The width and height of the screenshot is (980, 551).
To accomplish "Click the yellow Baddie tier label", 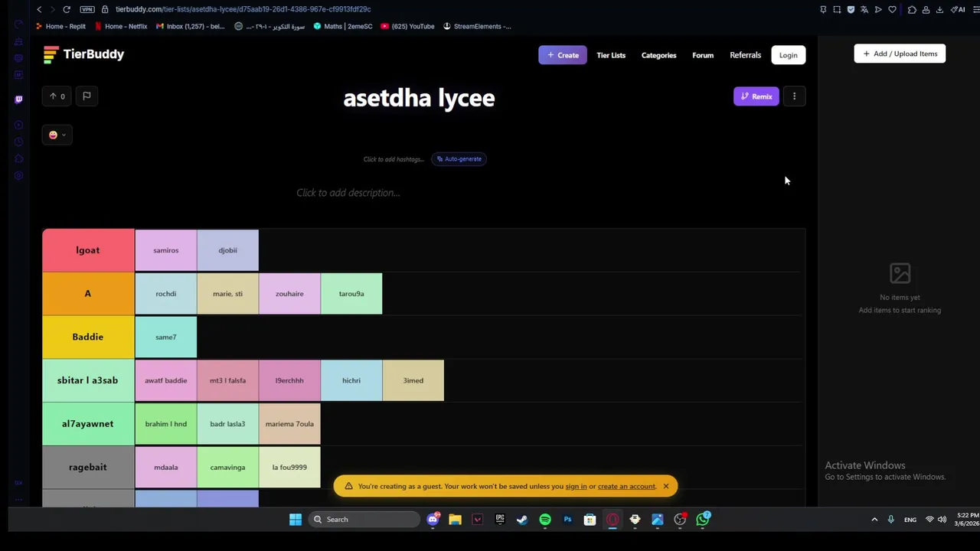I will click(x=88, y=337).
